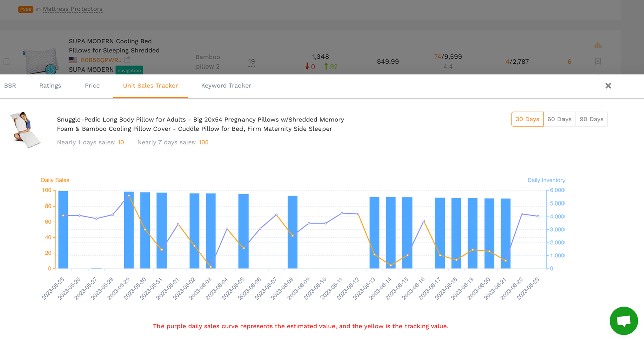Click the inventory bar for 2023-06-05
Screen dimensions: 644x340
(x=244, y=231)
